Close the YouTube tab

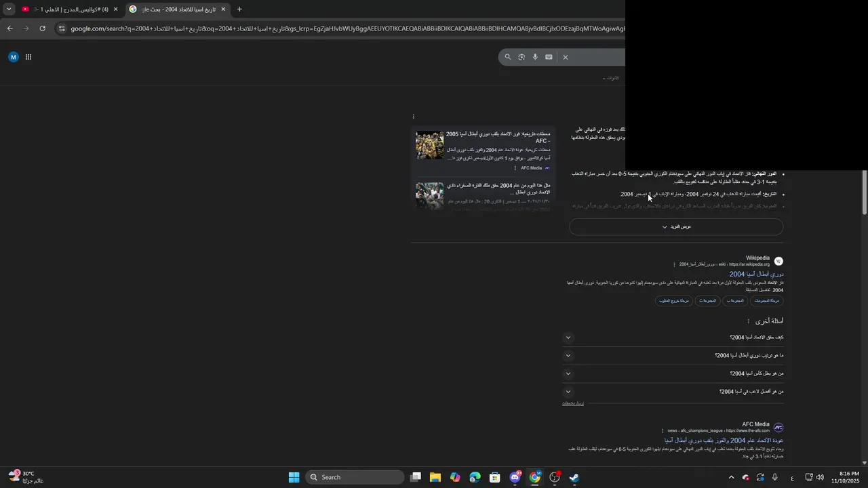click(x=115, y=9)
